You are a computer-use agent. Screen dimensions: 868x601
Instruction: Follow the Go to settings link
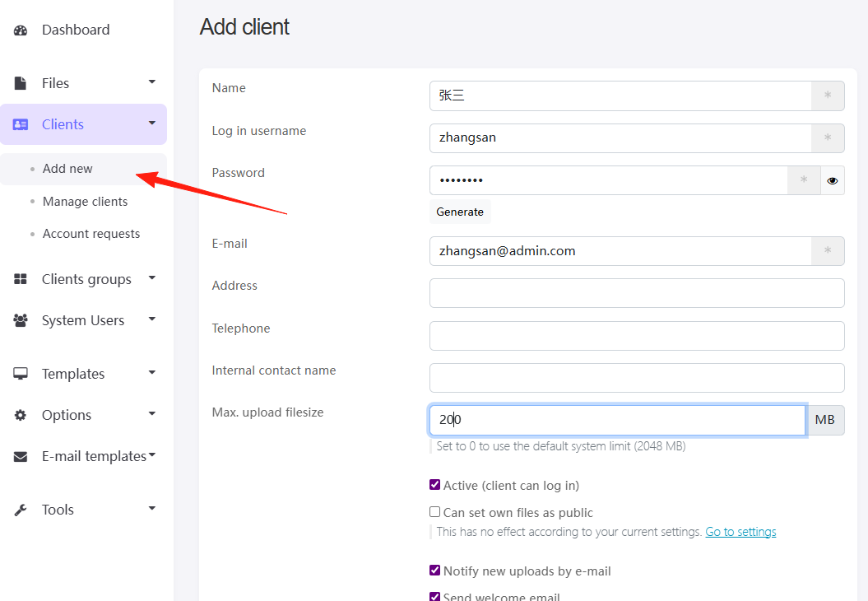click(740, 532)
